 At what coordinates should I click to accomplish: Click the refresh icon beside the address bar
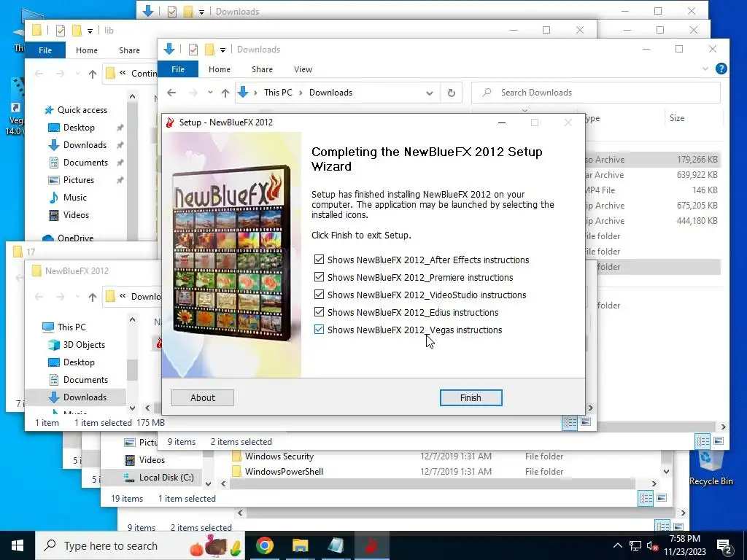(x=451, y=93)
